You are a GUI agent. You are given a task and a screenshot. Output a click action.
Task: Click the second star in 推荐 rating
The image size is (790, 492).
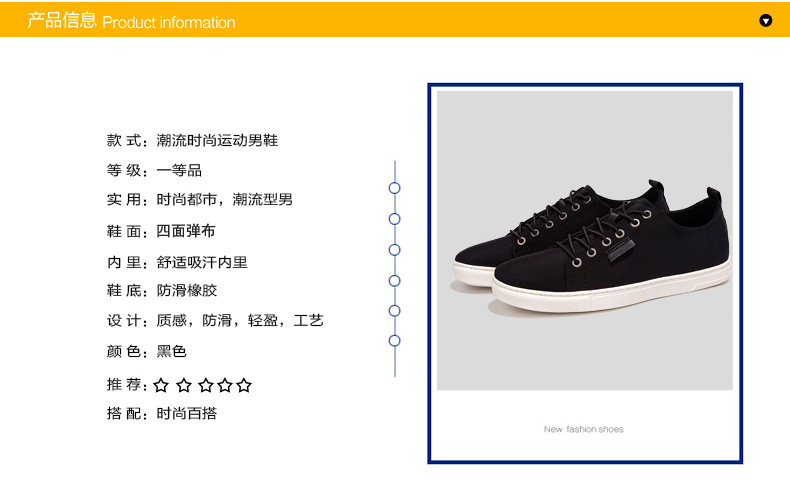point(184,385)
